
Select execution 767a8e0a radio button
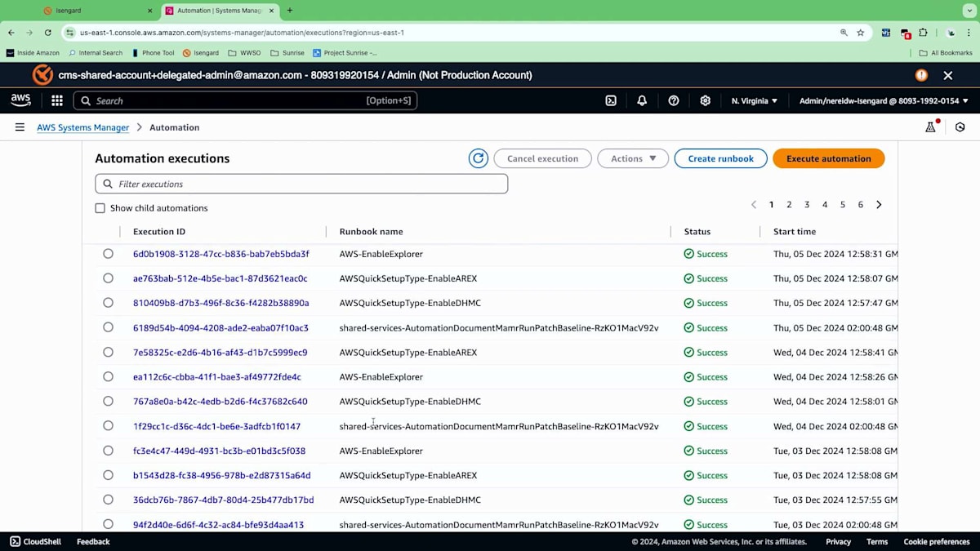[x=108, y=401]
